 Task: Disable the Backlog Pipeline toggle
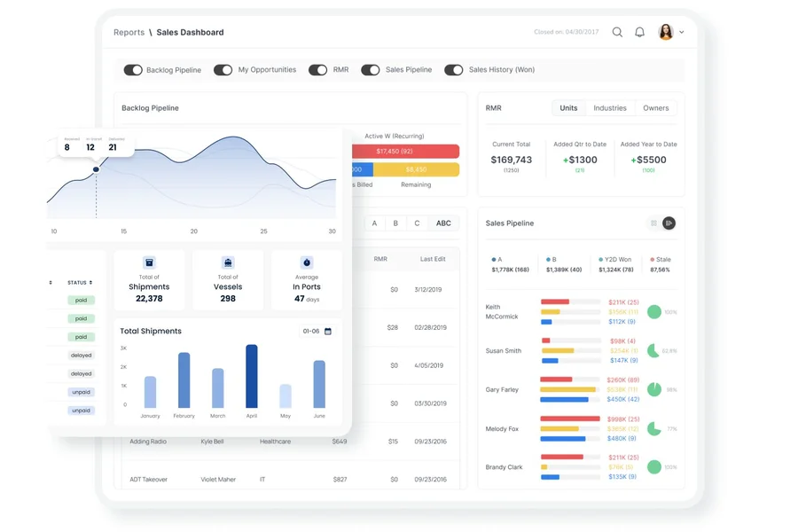(x=133, y=69)
